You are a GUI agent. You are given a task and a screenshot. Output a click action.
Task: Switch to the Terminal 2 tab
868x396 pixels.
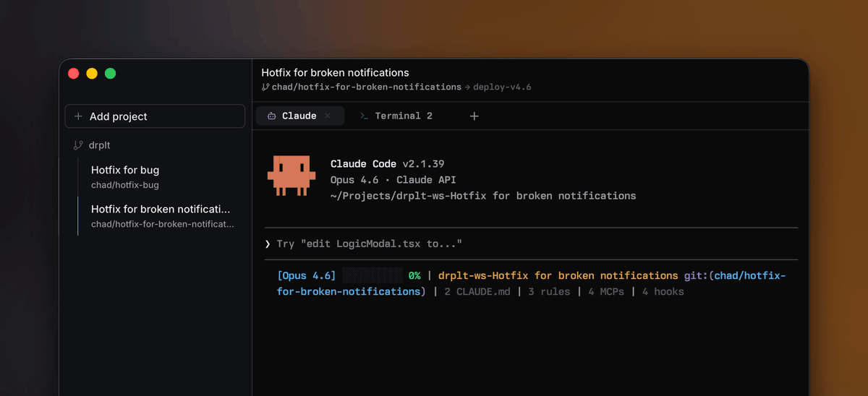click(x=396, y=116)
